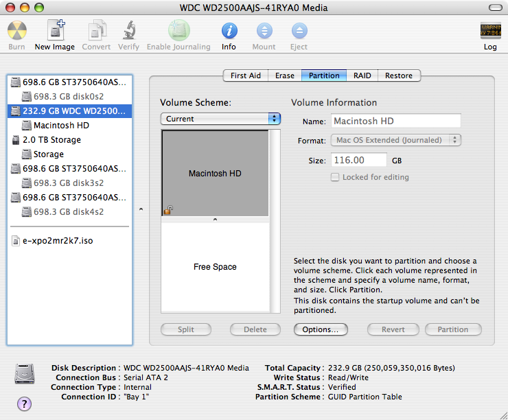
Task: Click the Eject toolbar icon
Action: coord(299,31)
